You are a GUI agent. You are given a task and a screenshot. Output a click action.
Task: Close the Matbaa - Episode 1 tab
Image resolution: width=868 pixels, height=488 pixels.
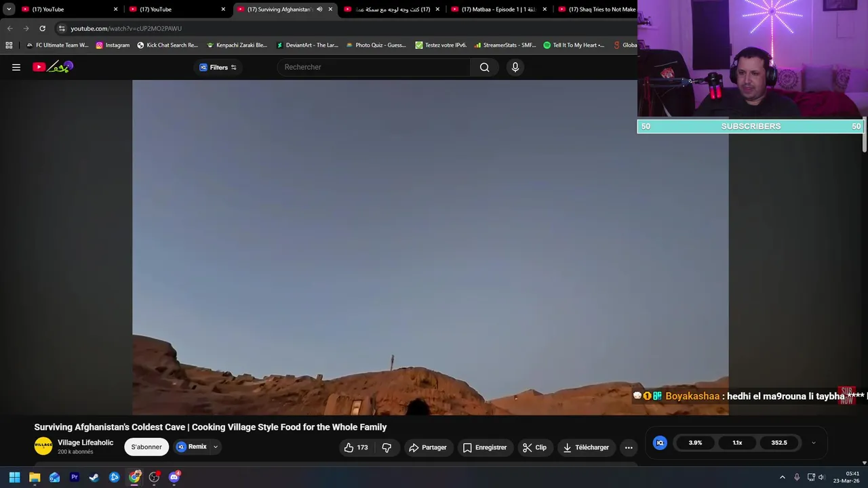tap(545, 9)
